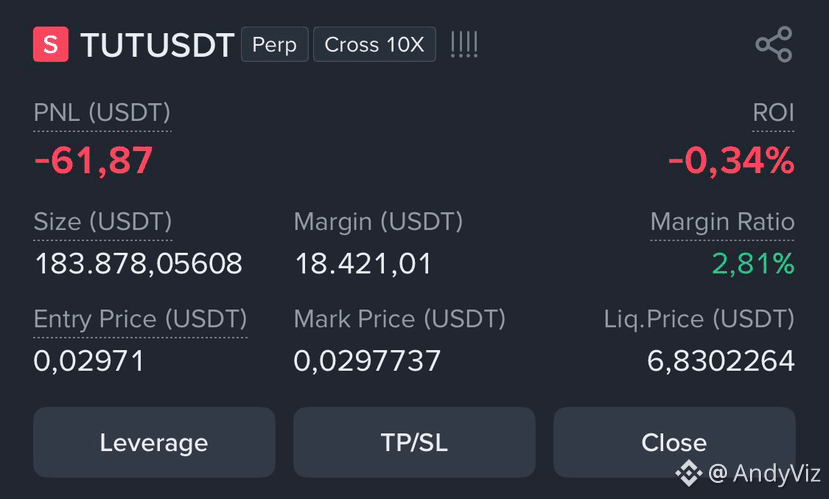Tap the Perp contract tag
This screenshot has width=829, height=499.
coord(274,44)
